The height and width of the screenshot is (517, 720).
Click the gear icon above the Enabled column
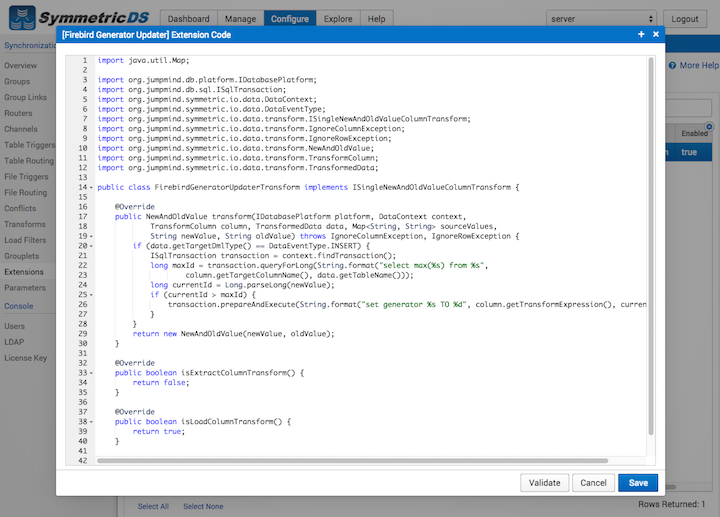point(709,126)
